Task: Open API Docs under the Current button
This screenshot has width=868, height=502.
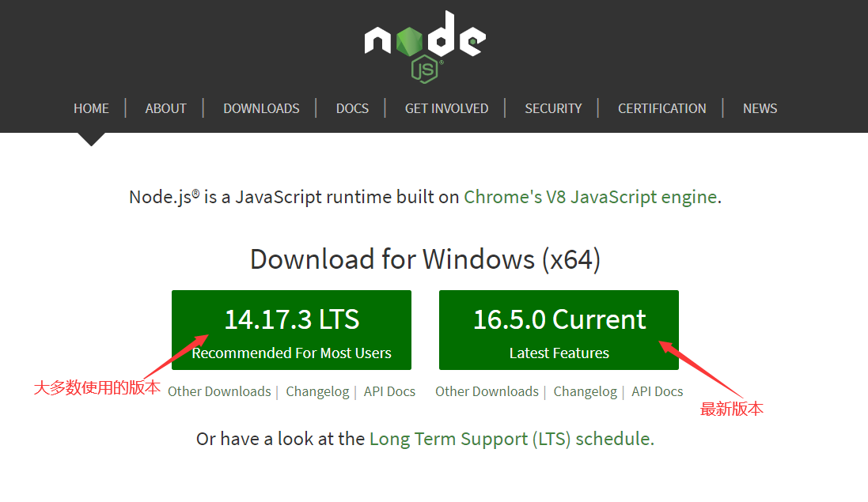Action: coord(657,391)
